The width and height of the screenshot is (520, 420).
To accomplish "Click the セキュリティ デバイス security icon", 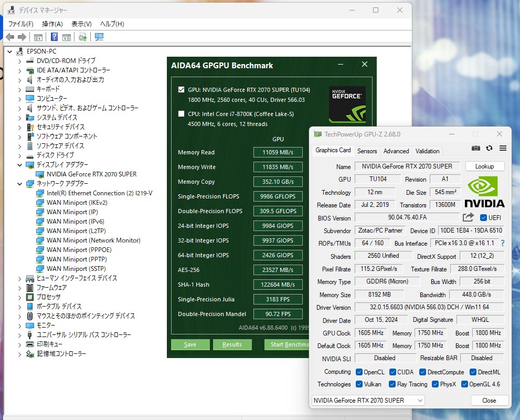I will [x=30, y=127].
